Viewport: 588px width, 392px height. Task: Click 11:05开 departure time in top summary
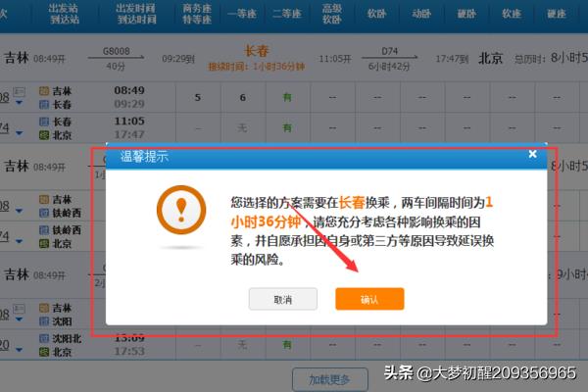click(335, 59)
